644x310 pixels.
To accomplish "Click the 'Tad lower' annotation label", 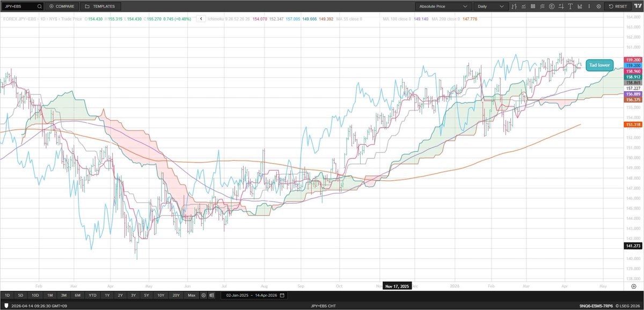I will (599, 65).
